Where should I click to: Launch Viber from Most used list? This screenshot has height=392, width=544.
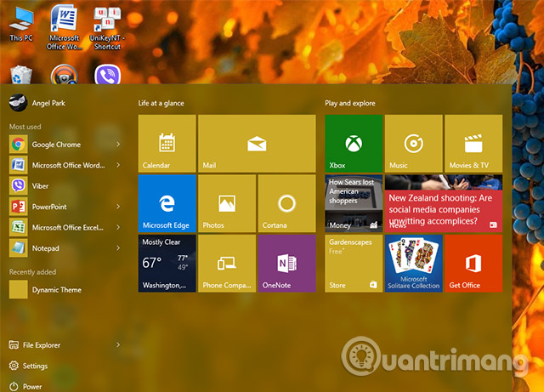click(x=65, y=186)
